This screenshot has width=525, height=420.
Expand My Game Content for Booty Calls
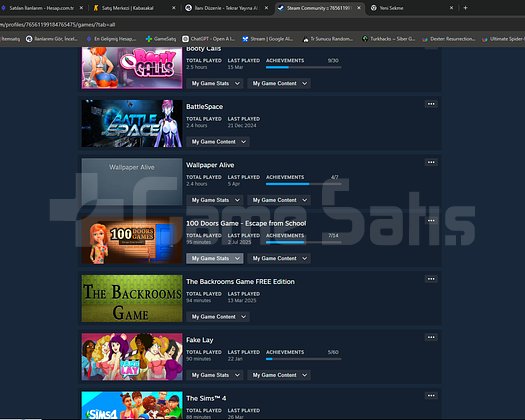(279, 83)
